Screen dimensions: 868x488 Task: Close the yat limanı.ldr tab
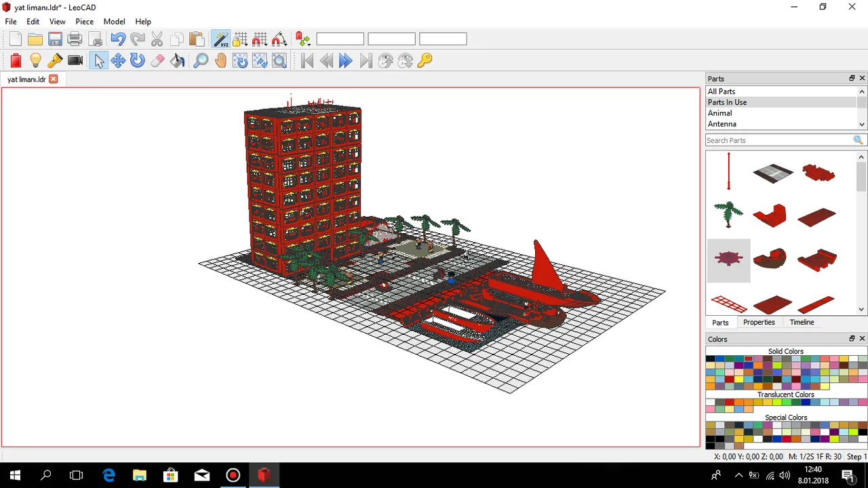(x=54, y=79)
